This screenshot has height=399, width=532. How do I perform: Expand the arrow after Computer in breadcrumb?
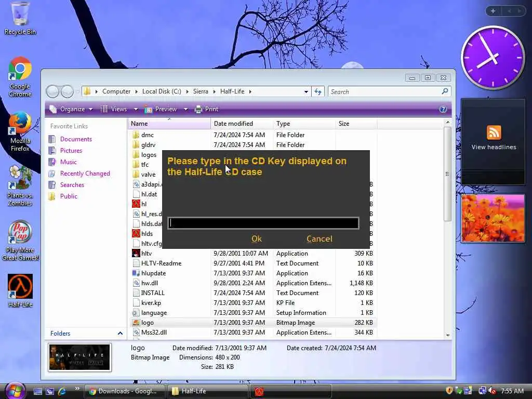coord(137,91)
